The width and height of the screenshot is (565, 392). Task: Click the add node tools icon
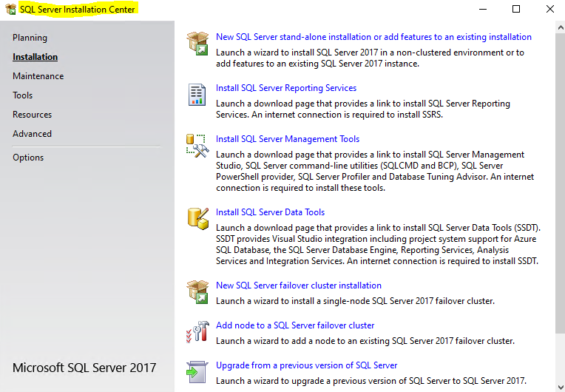tap(197, 332)
